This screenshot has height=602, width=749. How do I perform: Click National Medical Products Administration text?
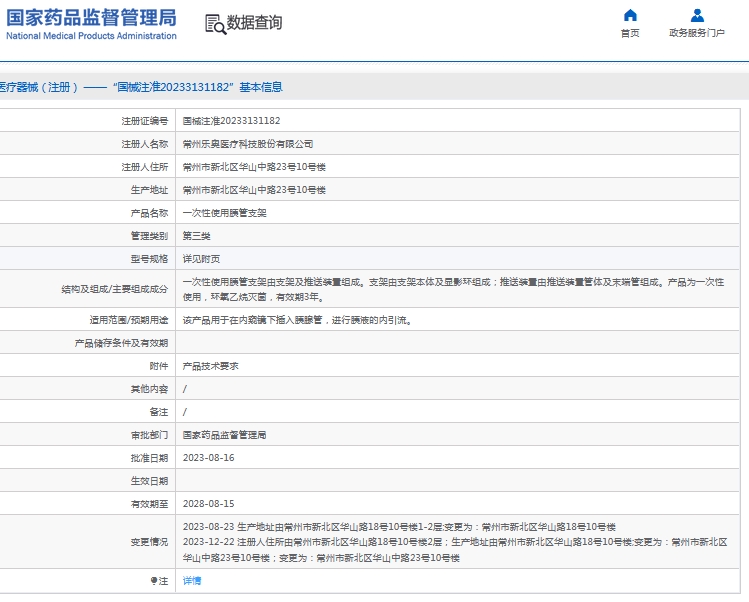[91, 36]
